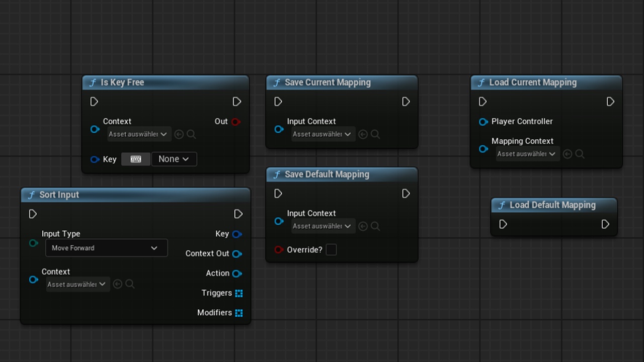Click the browse magnifier beside Is Key Free Context
644x362 pixels.
click(x=191, y=134)
